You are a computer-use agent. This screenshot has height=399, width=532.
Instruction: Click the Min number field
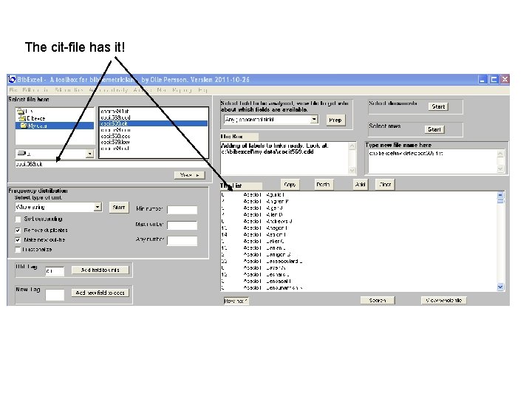[x=183, y=210]
